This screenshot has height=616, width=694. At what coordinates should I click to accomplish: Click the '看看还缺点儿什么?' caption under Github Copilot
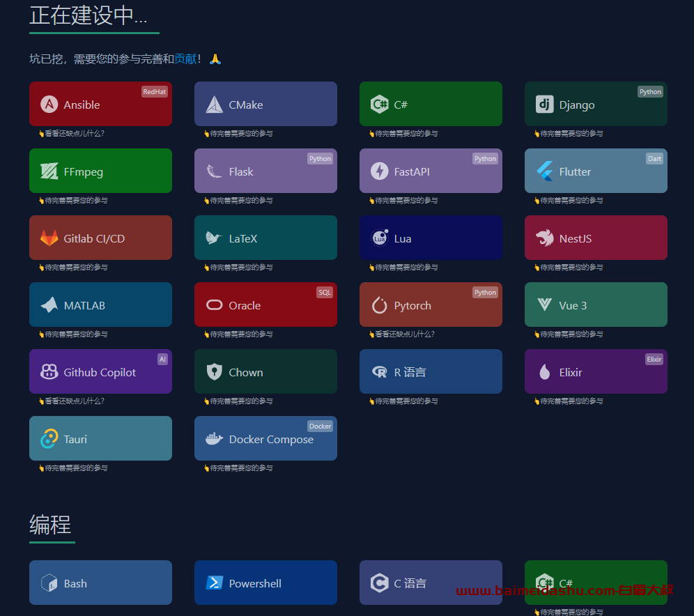(x=72, y=401)
